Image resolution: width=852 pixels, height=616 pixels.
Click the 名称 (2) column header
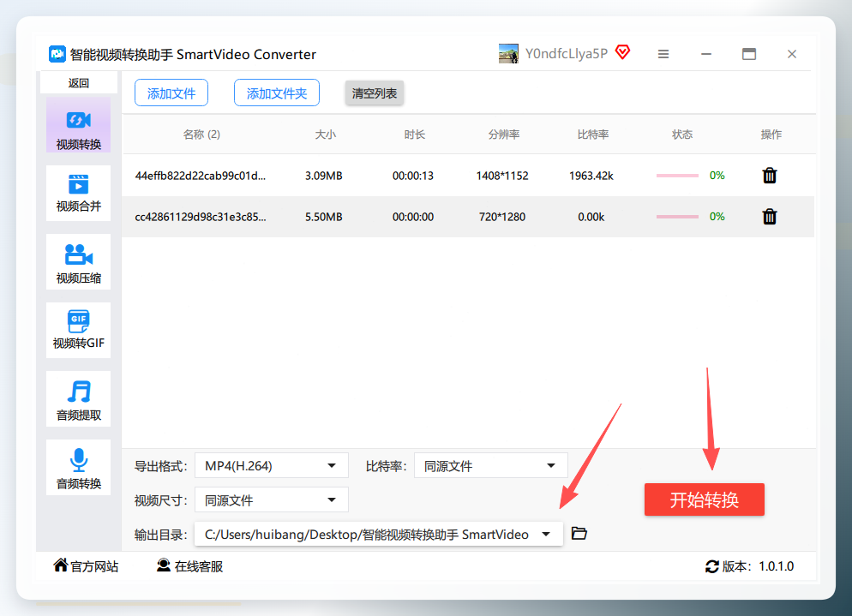(x=201, y=135)
